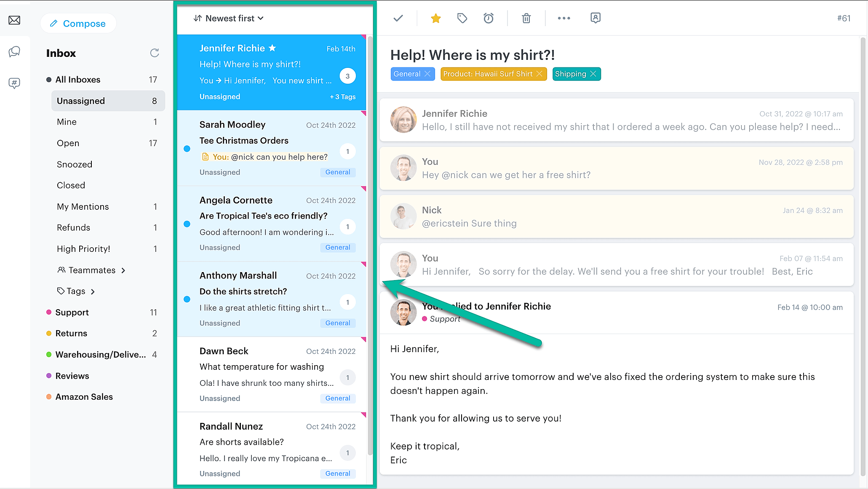Switch to the My Mentions view
868x489 pixels.
coord(83,206)
